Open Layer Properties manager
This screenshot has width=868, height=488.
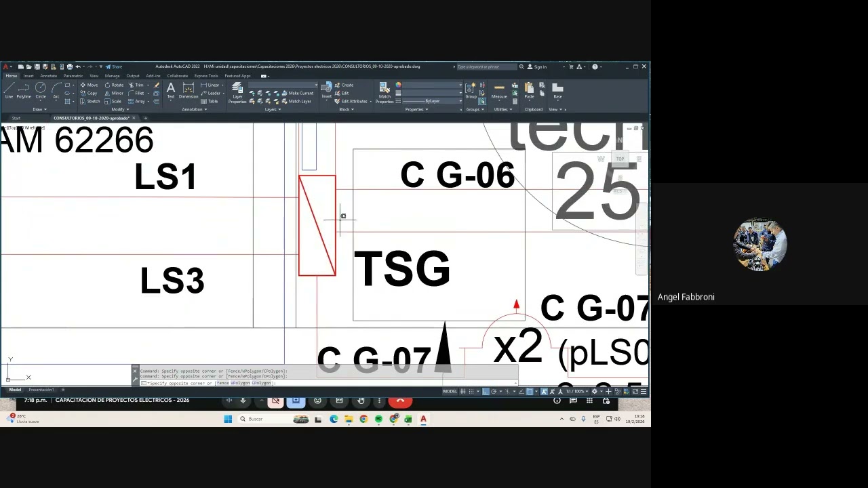tap(237, 94)
